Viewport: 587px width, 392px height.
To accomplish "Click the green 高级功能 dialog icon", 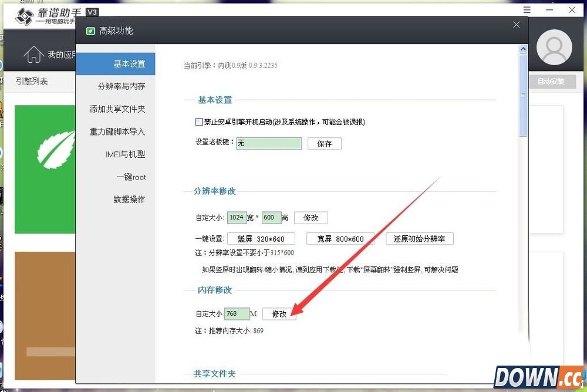I will (x=90, y=31).
